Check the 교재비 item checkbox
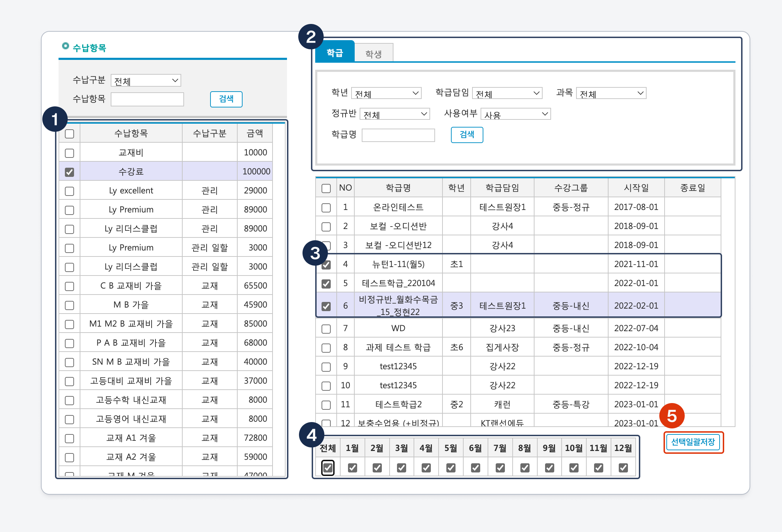 [69, 153]
